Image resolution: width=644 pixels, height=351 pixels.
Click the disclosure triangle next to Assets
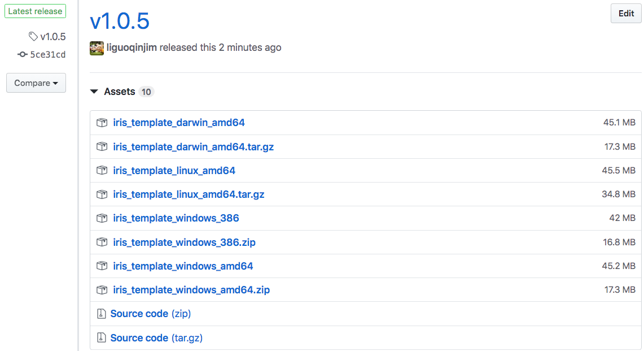(x=94, y=91)
